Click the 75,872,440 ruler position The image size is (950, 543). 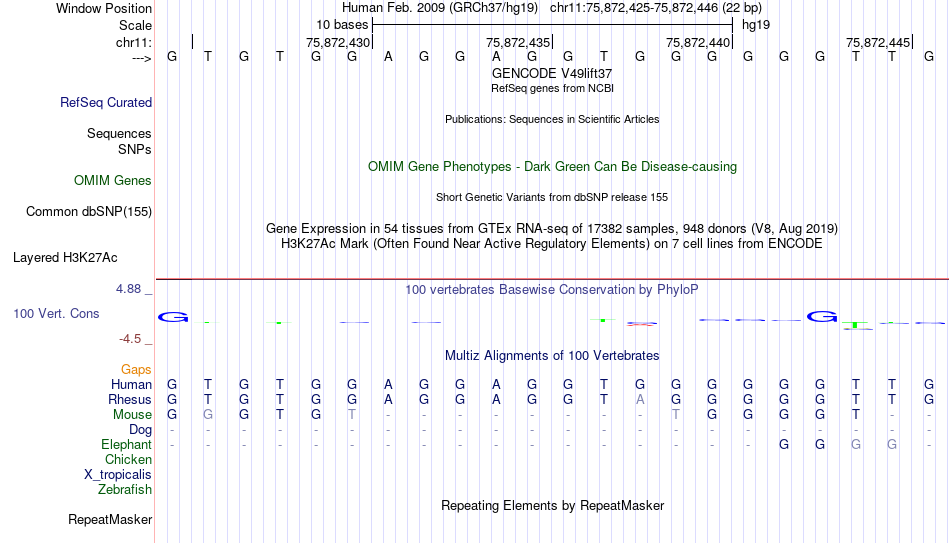698,42
